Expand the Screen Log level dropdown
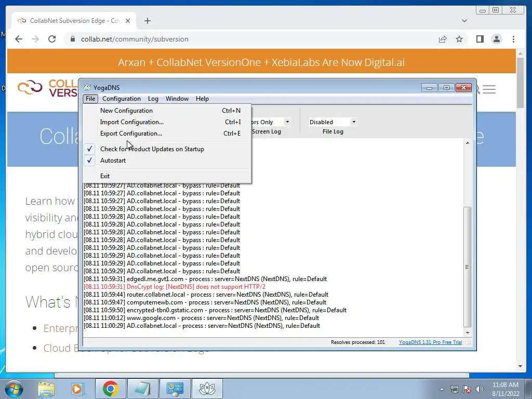The height and width of the screenshot is (399, 532). click(287, 122)
